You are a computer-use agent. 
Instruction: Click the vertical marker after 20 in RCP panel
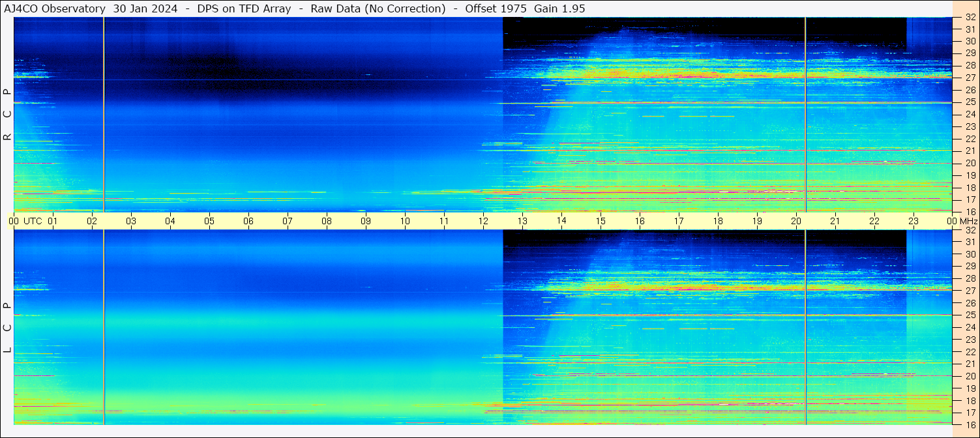806,115
